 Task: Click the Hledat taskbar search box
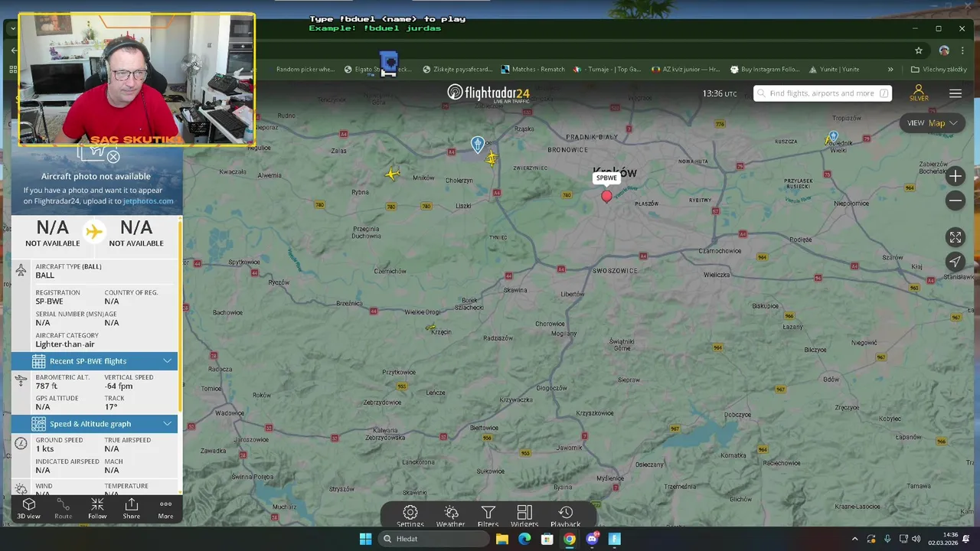click(x=434, y=539)
